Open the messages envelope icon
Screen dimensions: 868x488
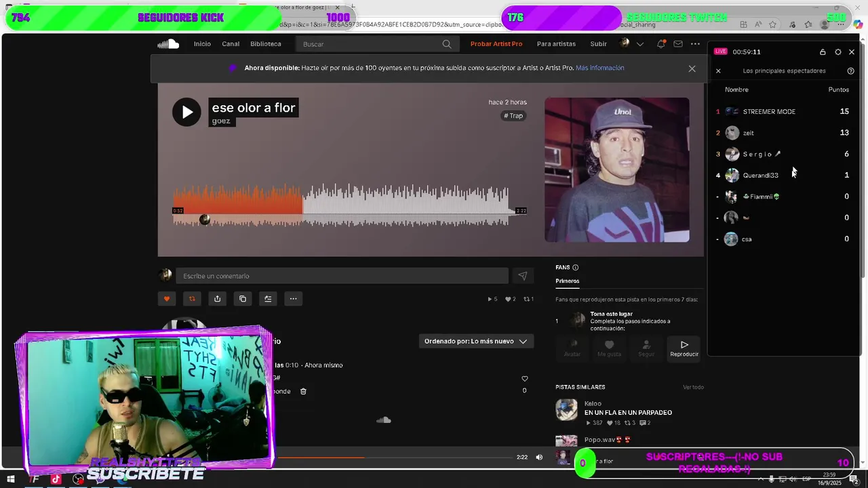pyautogui.click(x=678, y=44)
